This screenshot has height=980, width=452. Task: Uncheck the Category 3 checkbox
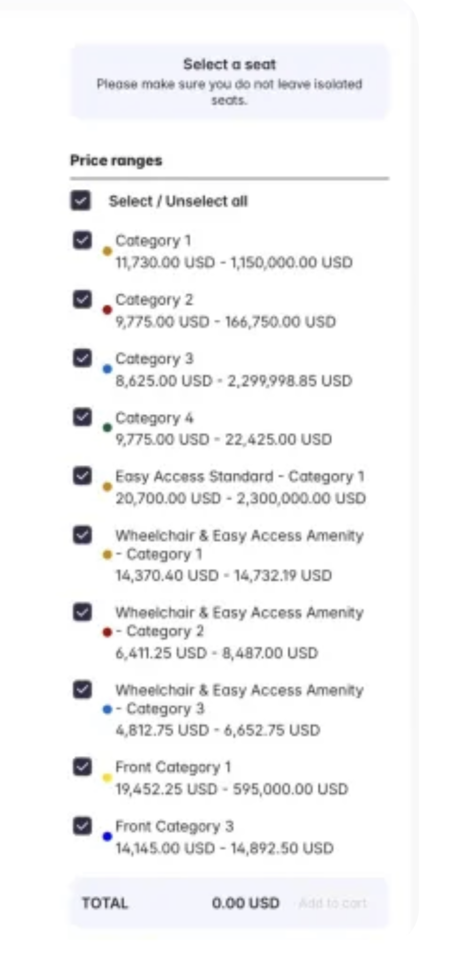(82, 358)
